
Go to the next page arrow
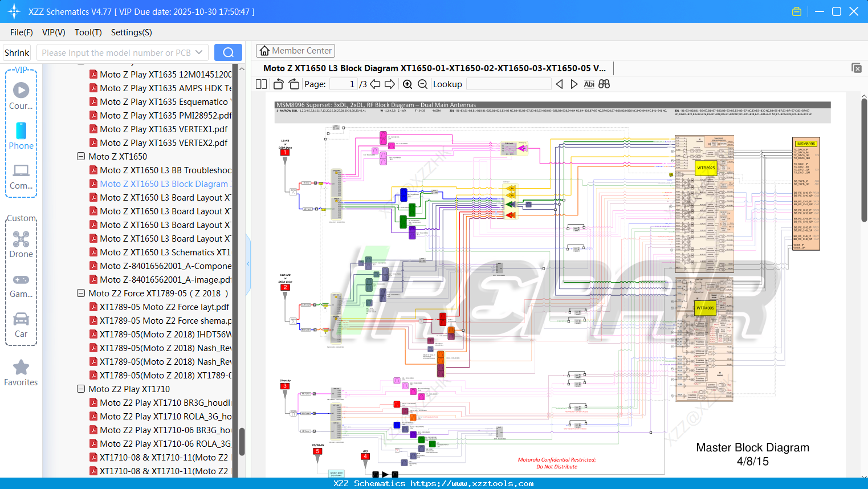pos(390,84)
